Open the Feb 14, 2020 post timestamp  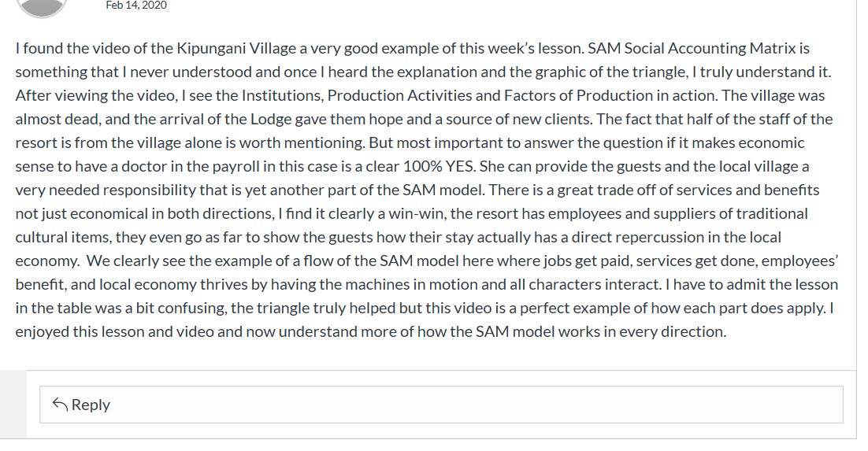[135, 5]
